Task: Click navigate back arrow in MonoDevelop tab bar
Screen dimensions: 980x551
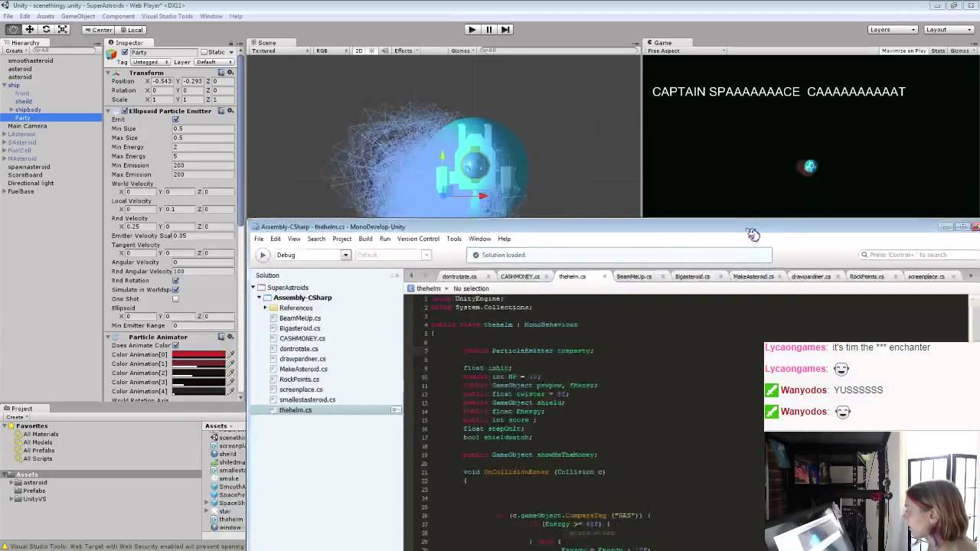Action: click(x=411, y=276)
